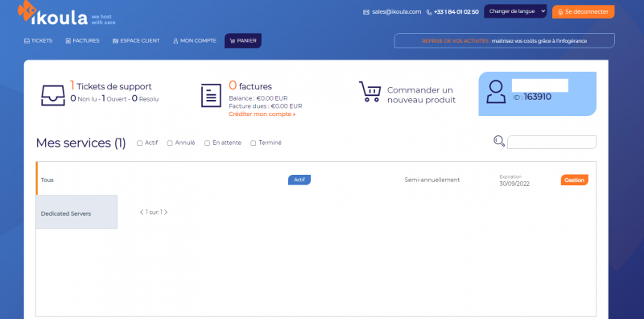The width and height of the screenshot is (644, 319).
Task: Check the En attente filter checkbox
Action: [x=208, y=143]
